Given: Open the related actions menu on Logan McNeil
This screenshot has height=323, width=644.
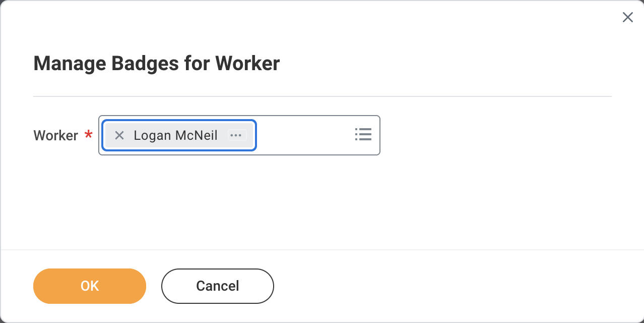Looking at the screenshot, I should (x=236, y=135).
